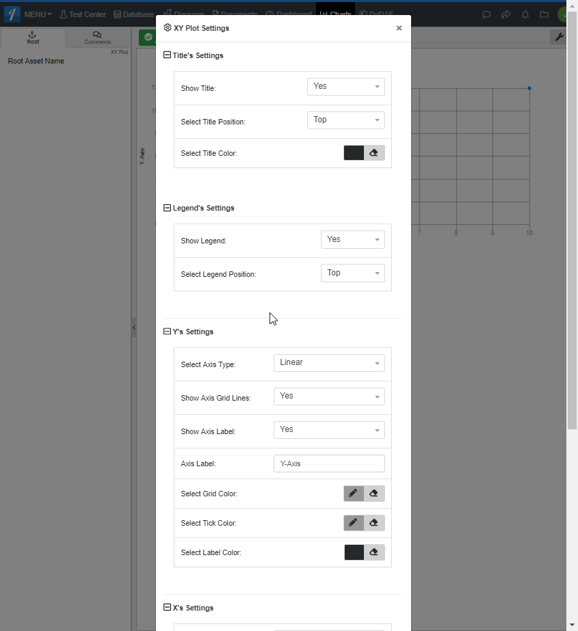Edit the grid color with the pencil
Viewport: 578px width, 631px height.
(354, 493)
